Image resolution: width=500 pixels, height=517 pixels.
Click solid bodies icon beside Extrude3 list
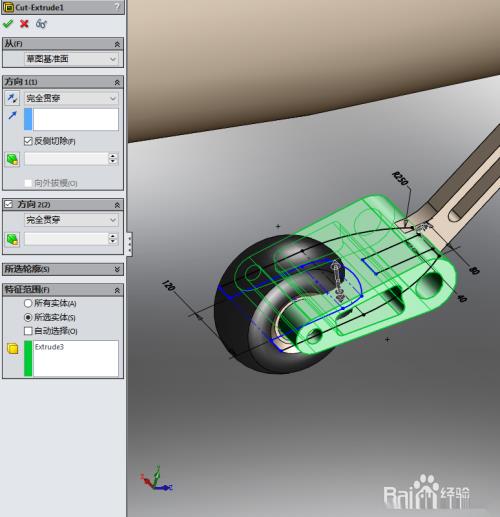pos(13,349)
